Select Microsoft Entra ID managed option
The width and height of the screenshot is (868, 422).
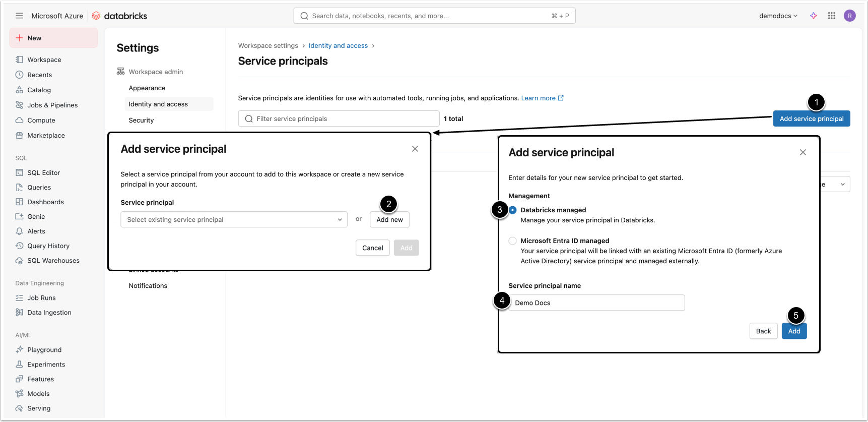click(513, 241)
